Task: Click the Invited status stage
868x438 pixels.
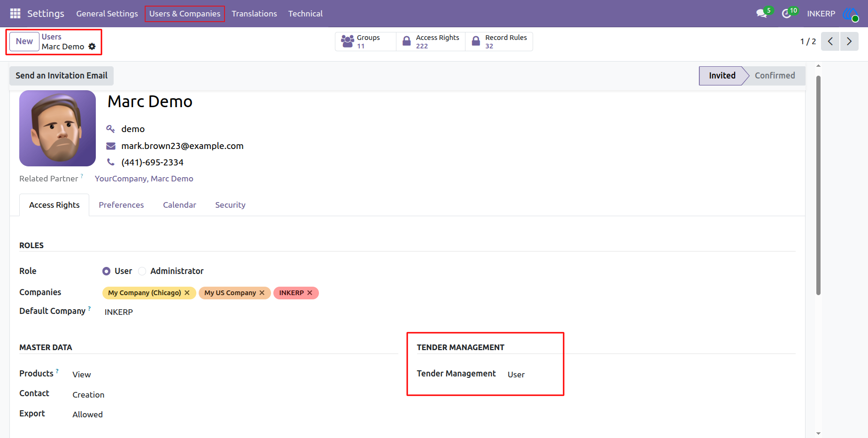Action: pyautogui.click(x=722, y=76)
